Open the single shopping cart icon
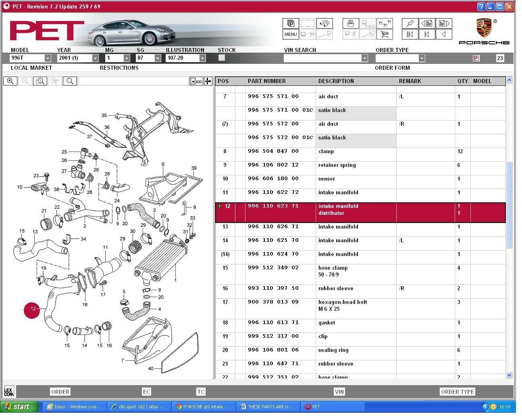Viewport: 522px width, 420px height. tap(385, 34)
